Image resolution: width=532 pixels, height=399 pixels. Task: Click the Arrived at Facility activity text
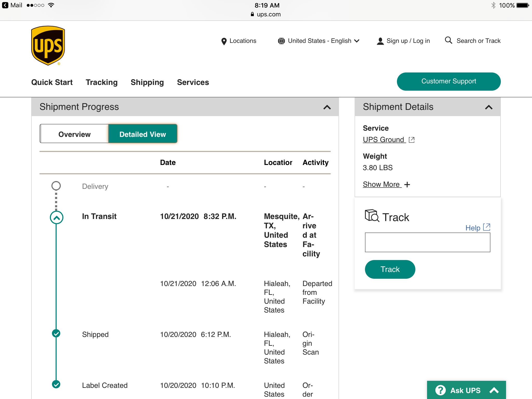tap(311, 235)
